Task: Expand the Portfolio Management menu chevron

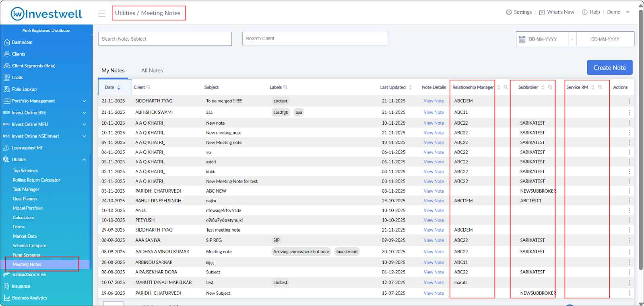Action: click(x=85, y=101)
